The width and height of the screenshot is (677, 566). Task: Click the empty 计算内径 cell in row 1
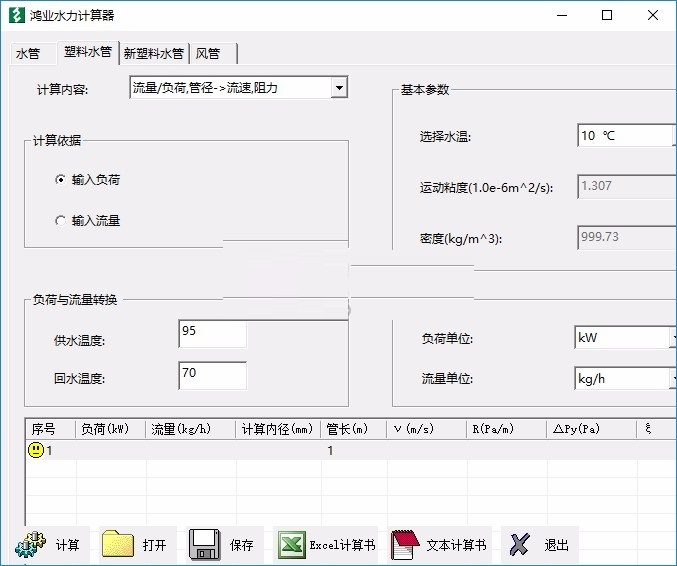(278, 450)
